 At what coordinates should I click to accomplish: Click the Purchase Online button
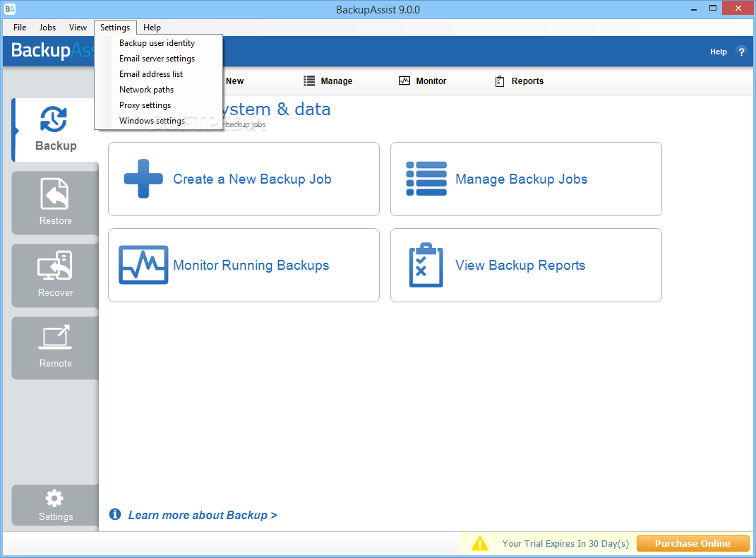(x=693, y=544)
